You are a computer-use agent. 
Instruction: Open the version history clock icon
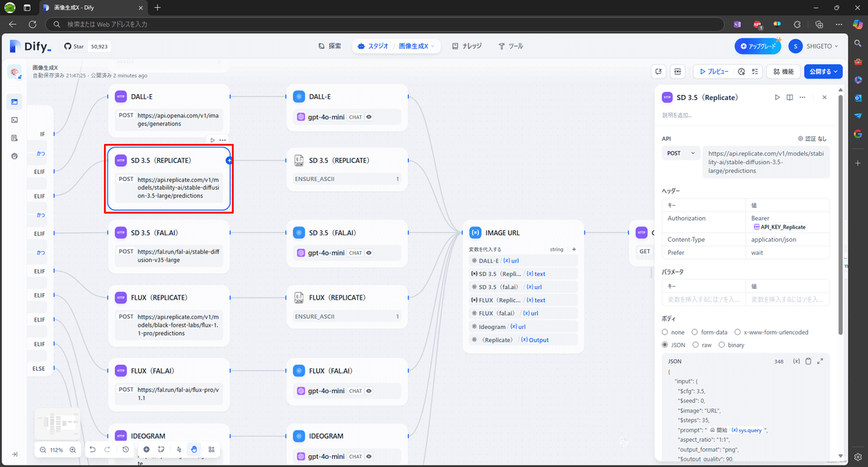point(126,450)
